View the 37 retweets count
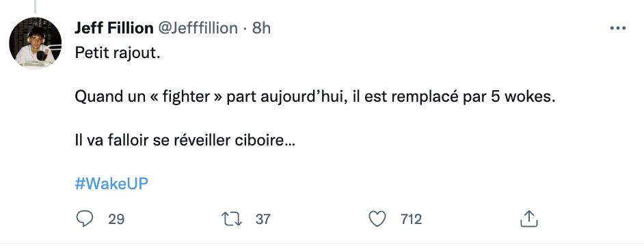Screen dimensions: 644x250 click(x=263, y=219)
